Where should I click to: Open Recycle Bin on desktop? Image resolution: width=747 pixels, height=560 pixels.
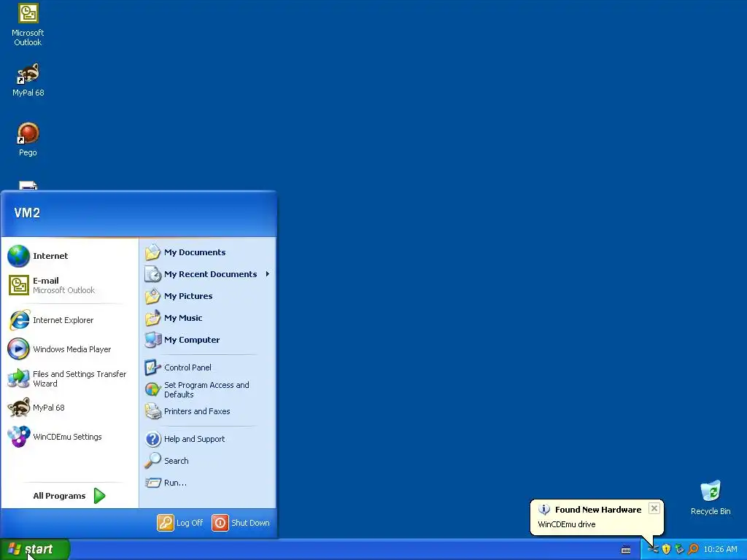click(711, 497)
